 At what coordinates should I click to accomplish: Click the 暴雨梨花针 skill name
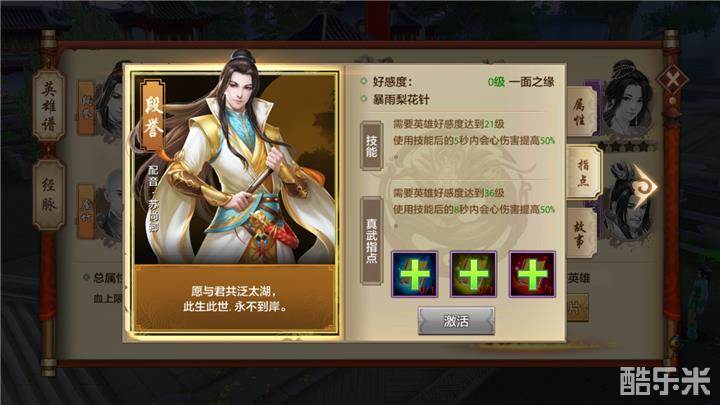(x=400, y=99)
